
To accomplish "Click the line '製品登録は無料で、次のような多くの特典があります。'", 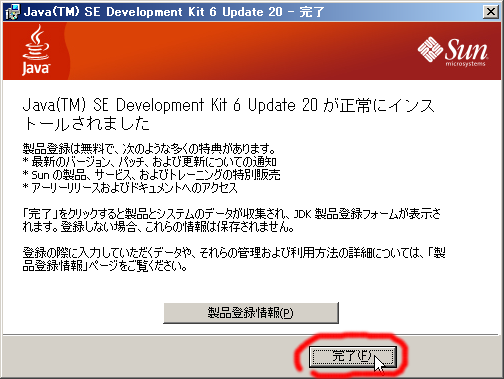I will (149, 148).
